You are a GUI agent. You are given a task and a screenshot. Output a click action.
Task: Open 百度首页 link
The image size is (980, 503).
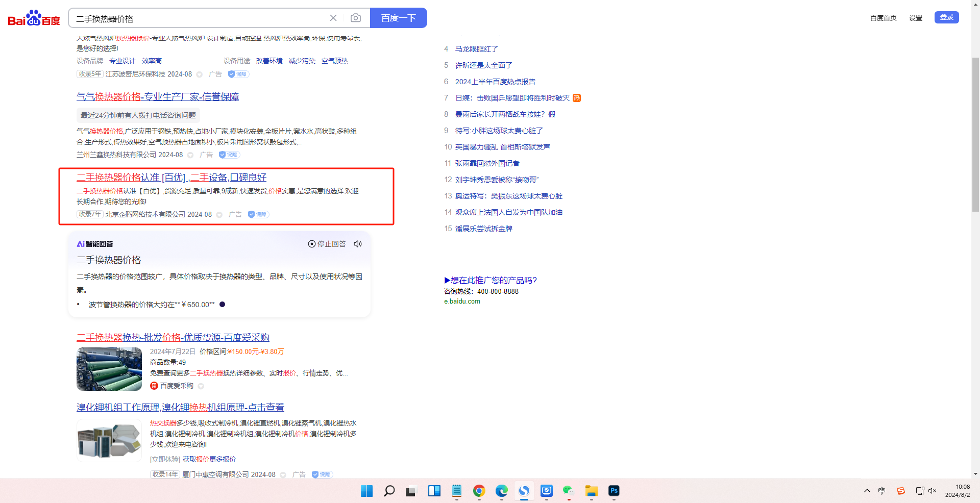[x=884, y=18]
